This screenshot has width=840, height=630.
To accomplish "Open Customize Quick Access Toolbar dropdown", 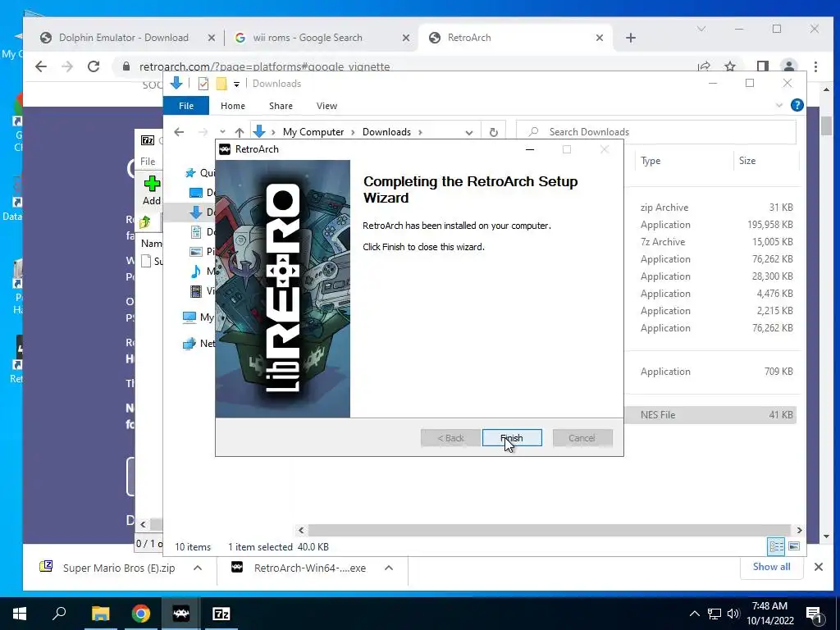I will 236,84.
